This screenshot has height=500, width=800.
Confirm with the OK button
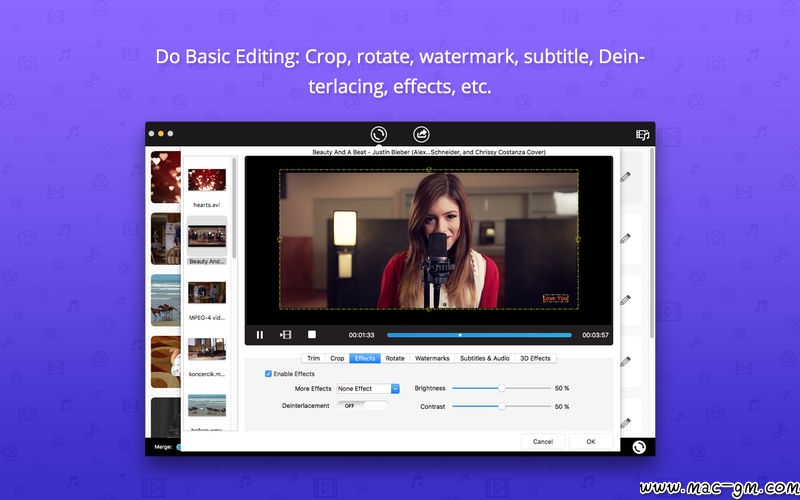point(591,441)
